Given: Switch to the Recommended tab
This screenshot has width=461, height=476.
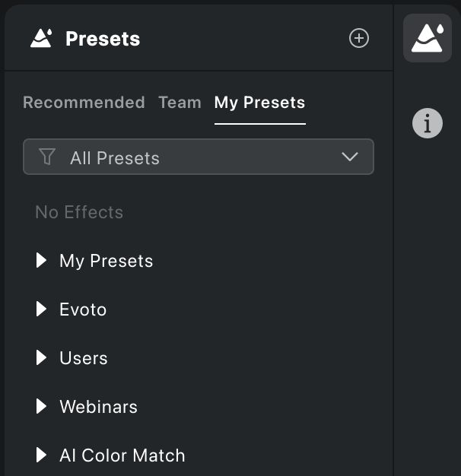Looking at the screenshot, I should point(84,103).
